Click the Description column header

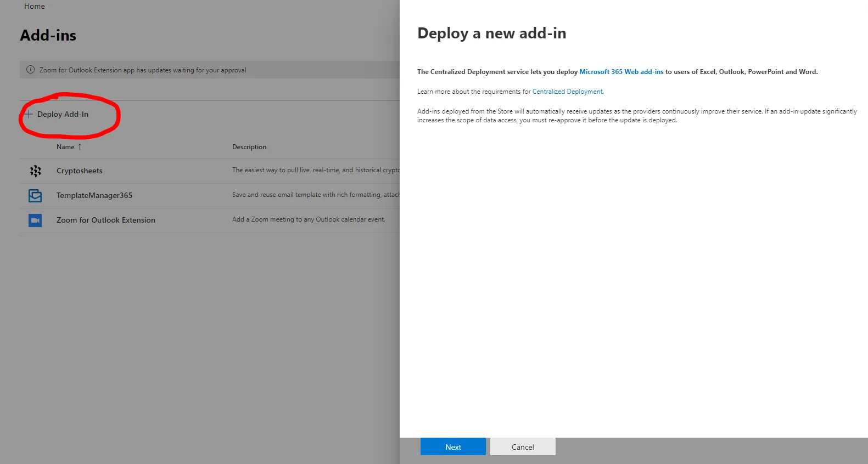click(249, 147)
